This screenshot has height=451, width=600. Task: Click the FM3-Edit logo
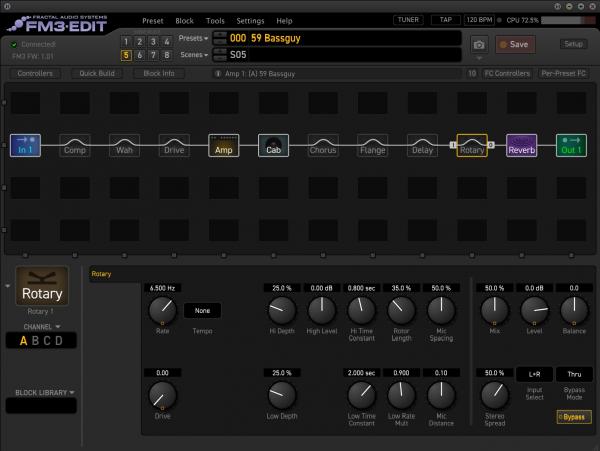click(57, 24)
